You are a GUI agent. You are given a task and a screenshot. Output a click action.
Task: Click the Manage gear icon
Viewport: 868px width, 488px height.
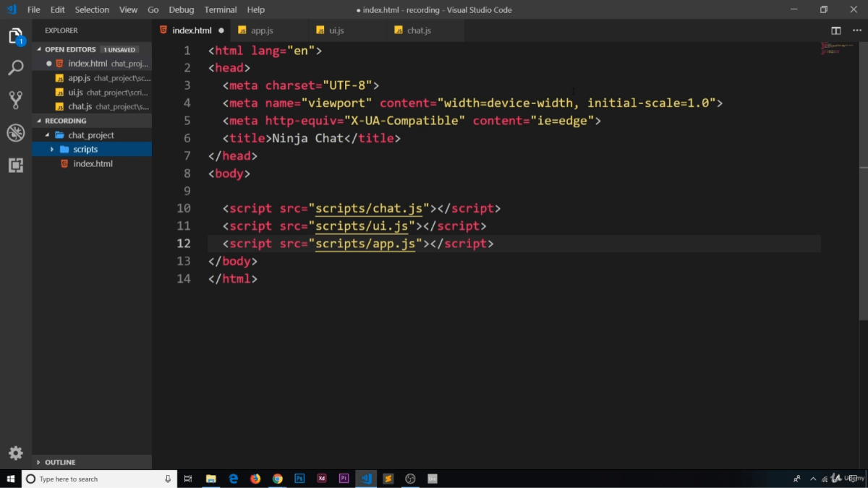point(15,453)
